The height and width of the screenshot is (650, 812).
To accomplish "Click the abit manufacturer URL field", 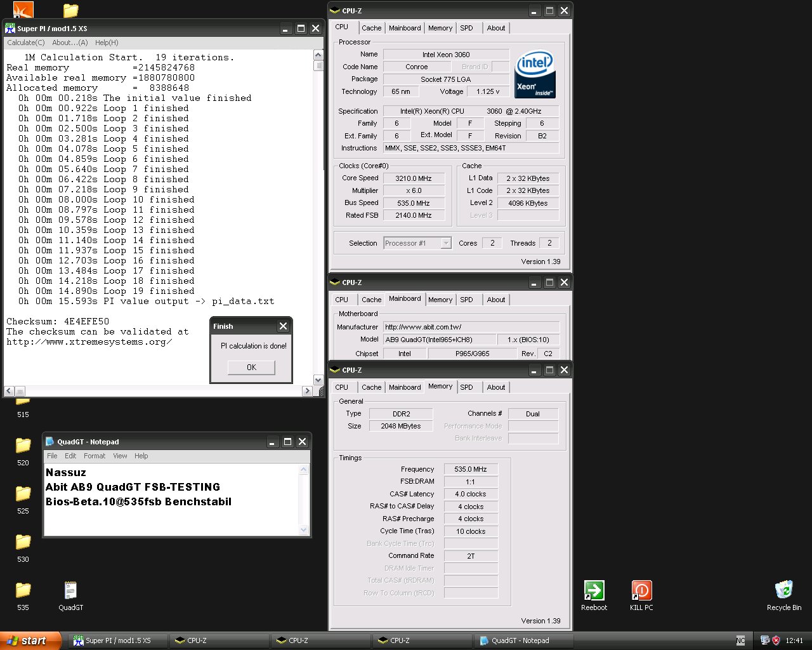I will pos(471,327).
